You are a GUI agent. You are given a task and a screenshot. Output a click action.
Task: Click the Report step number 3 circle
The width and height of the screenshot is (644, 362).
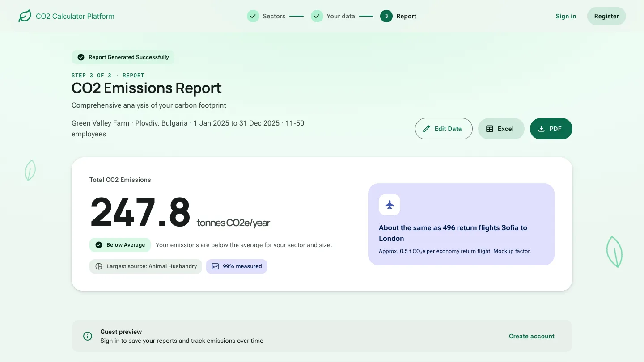pyautogui.click(x=386, y=16)
